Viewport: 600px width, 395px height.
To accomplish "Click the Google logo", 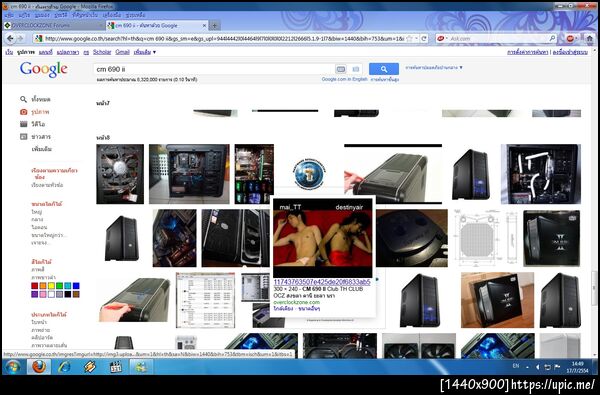I will pyautogui.click(x=44, y=69).
